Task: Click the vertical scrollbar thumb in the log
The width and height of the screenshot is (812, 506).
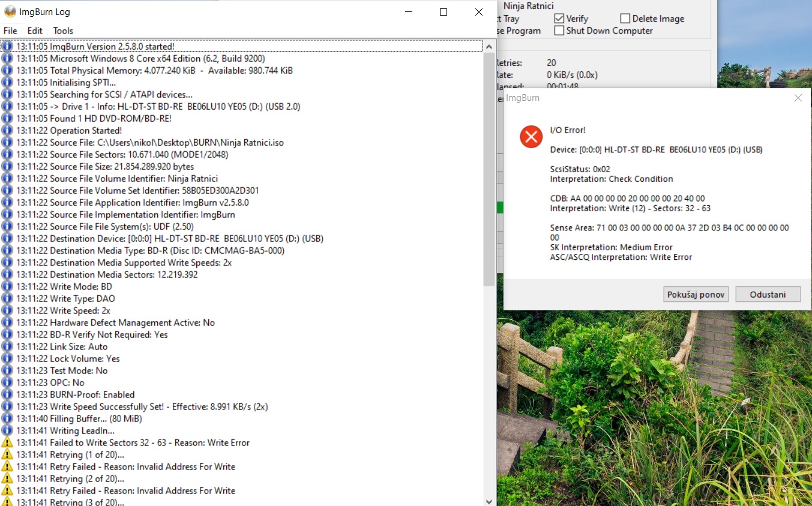Action: [x=489, y=169]
